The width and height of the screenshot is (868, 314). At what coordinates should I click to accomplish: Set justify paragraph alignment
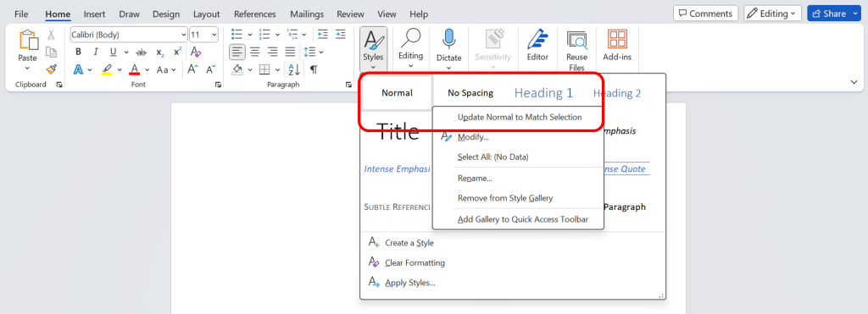click(290, 52)
